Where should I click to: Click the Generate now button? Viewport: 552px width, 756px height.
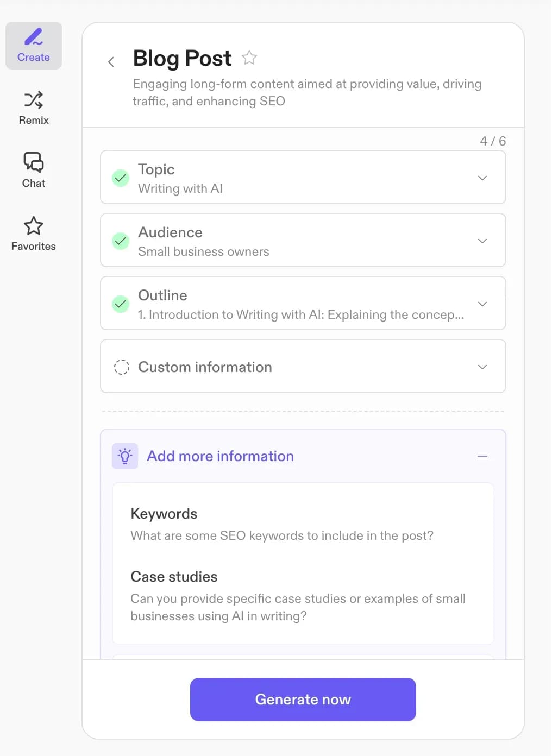point(303,700)
